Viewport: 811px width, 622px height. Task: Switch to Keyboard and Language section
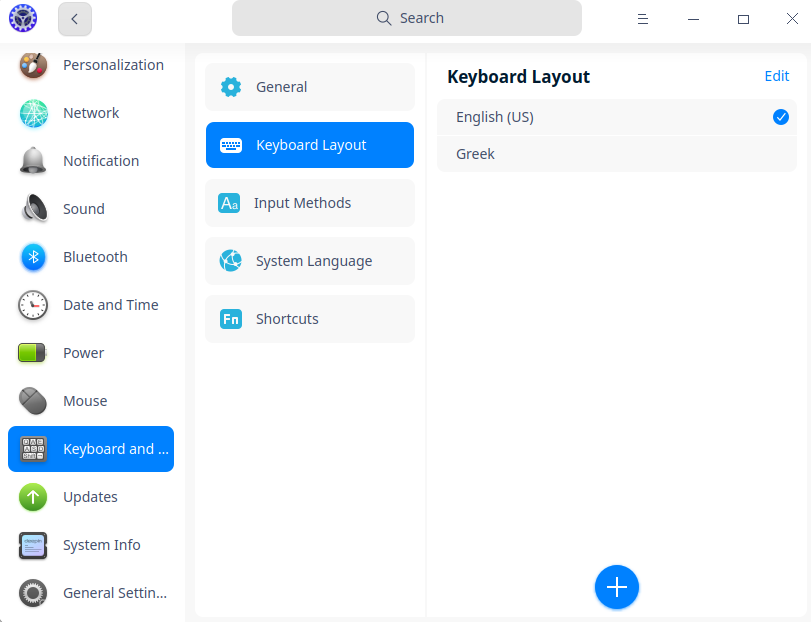pyautogui.click(x=90, y=449)
